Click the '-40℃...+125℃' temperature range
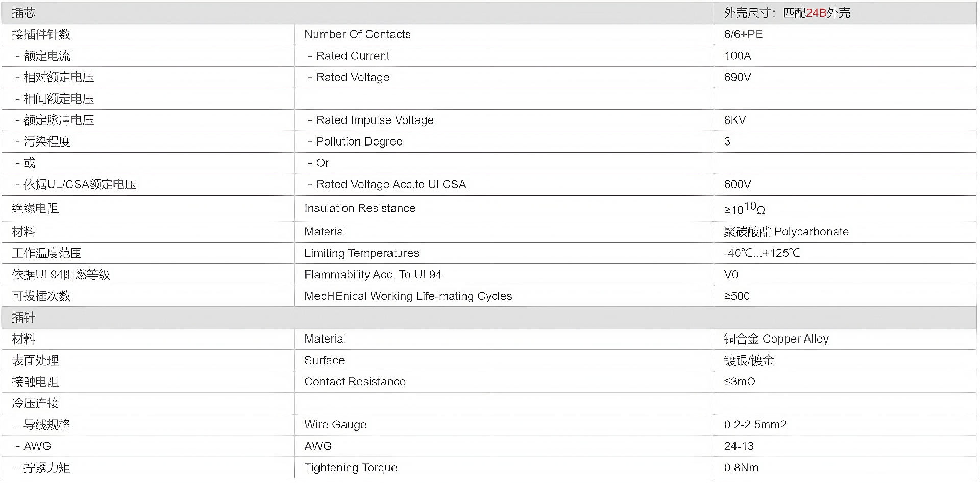The width and height of the screenshot is (980, 483). click(x=762, y=253)
